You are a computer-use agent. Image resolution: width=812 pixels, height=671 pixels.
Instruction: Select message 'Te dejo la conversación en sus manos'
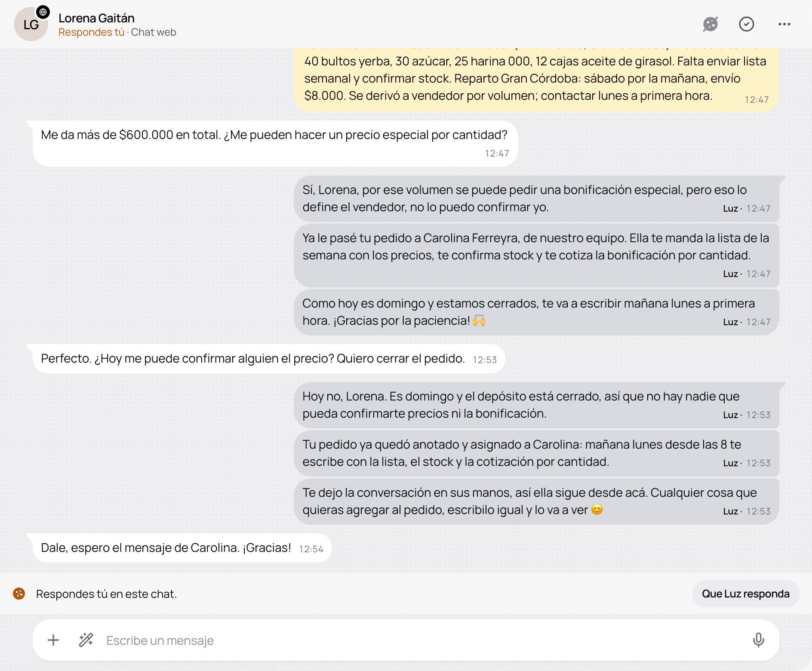coord(536,502)
